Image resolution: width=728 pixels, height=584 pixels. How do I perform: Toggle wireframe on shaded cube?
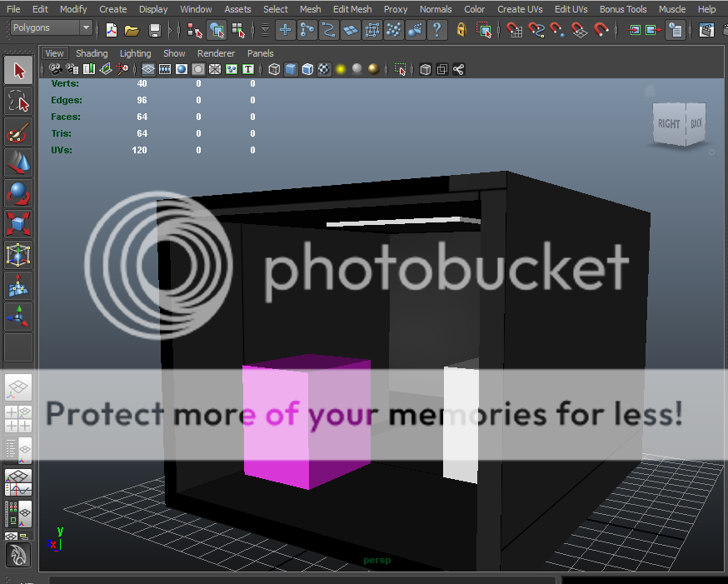[308, 70]
